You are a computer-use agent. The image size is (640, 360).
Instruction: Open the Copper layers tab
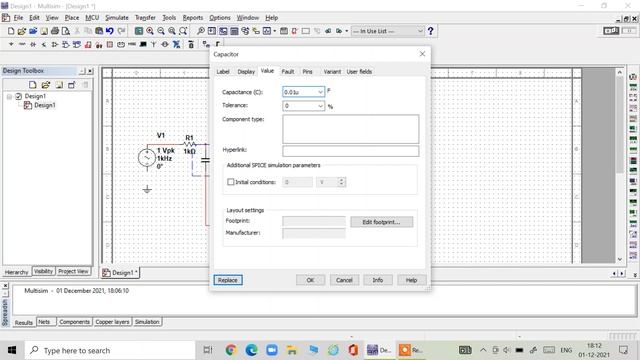[112, 322]
